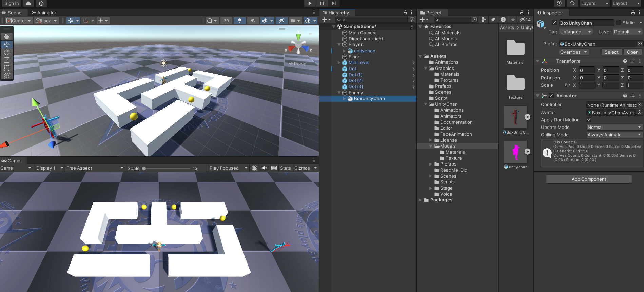Click the Project search by type icon
This screenshot has width=644, height=292.
pos(484,20)
